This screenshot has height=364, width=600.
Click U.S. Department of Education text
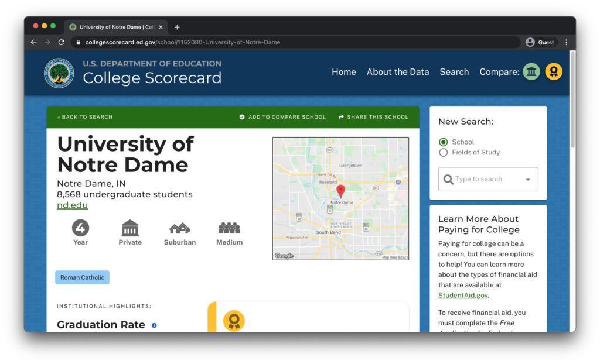click(152, 63)
